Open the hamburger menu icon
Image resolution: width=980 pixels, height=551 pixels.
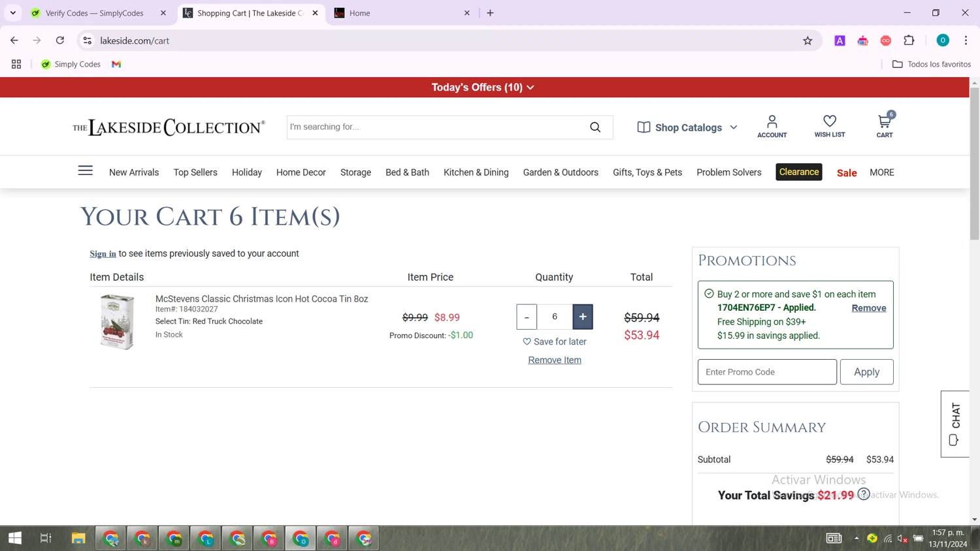click(x=86, y=171)
